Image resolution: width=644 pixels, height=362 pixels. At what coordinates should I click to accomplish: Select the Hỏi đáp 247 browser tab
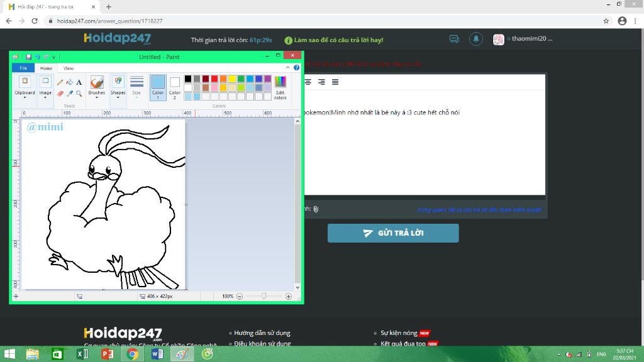click(52, 7)
